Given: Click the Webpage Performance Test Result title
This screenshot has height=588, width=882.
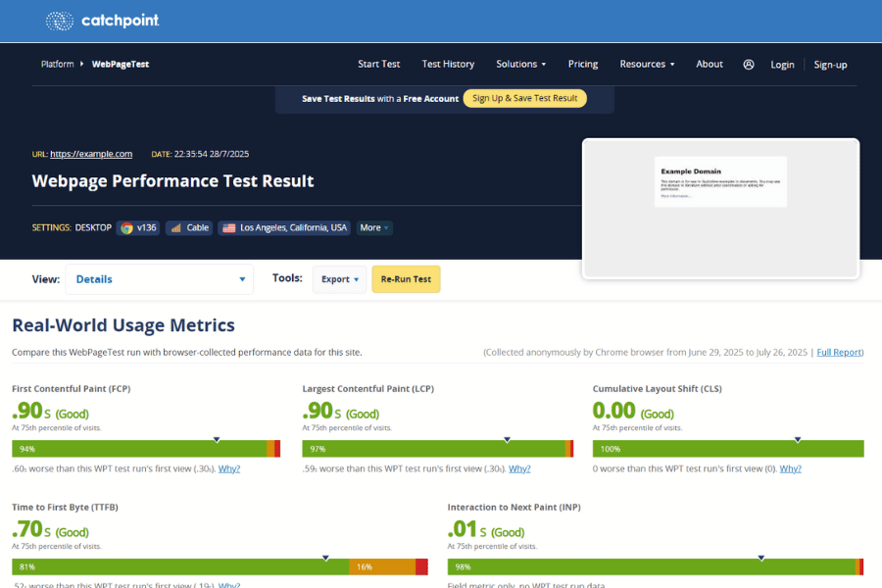Looking at the screenshot, I should 172,181.
